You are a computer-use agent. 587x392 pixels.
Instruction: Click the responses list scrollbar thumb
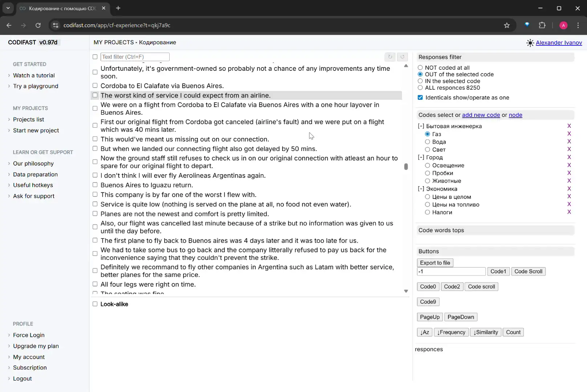tap(406, 167)
